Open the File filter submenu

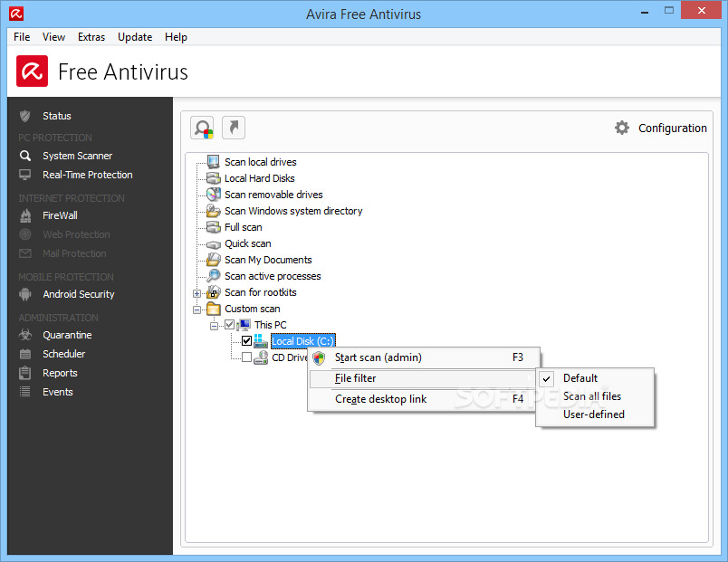point(422,378)
